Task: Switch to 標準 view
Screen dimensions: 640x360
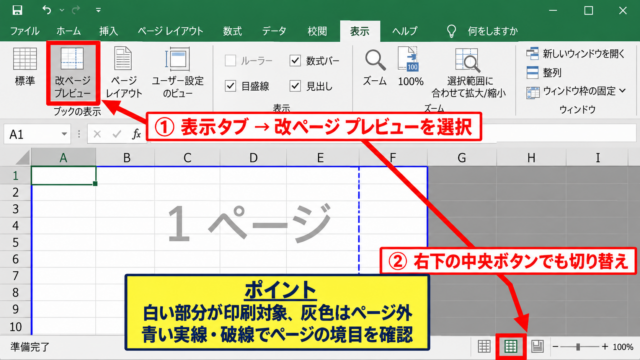Action: [25, 67]
